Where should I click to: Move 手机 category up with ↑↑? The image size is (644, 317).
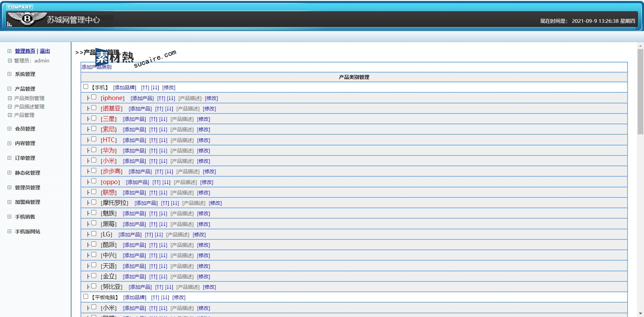[145, 88]
